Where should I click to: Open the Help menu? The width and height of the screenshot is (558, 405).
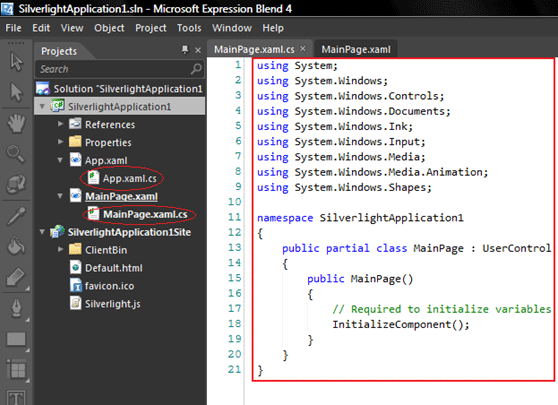click(x=273, y=28)
